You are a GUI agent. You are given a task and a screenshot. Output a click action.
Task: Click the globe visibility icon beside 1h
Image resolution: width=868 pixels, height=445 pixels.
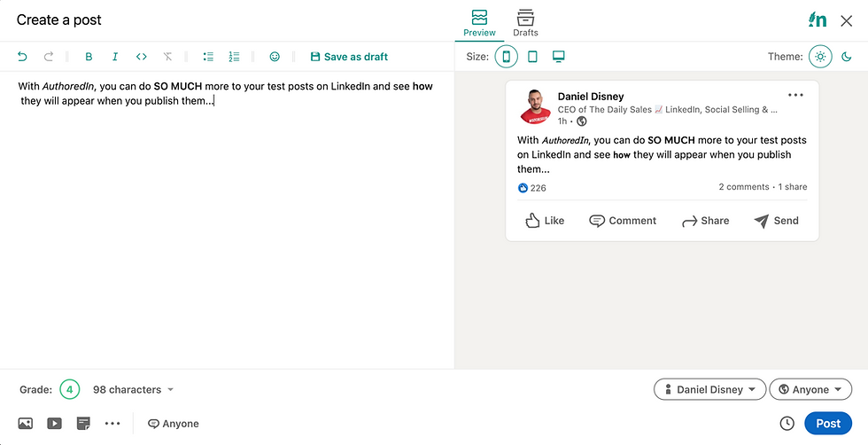pyautogui.click(x=581, y=121)
